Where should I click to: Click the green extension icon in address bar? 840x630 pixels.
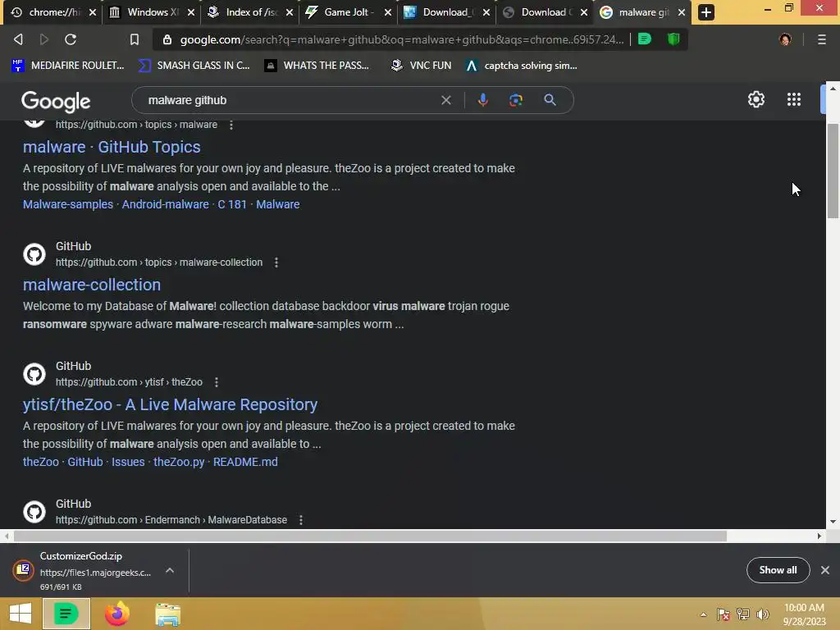[645, 39]
